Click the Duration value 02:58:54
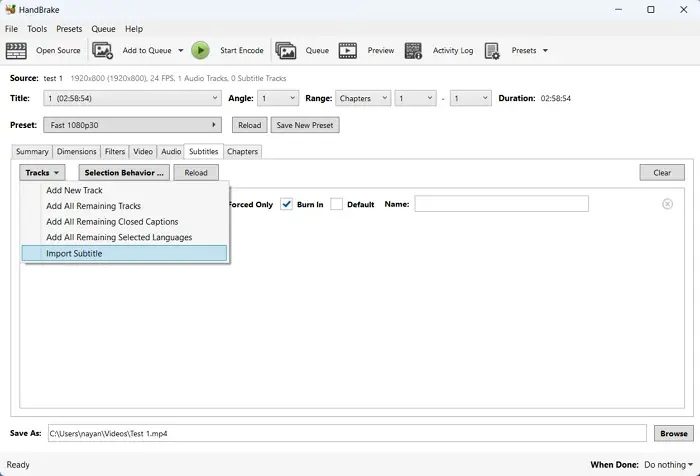 [x=555, y=98]
